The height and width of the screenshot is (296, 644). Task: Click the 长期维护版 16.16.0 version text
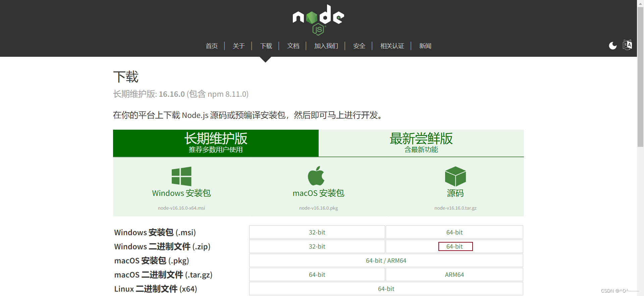181,94
